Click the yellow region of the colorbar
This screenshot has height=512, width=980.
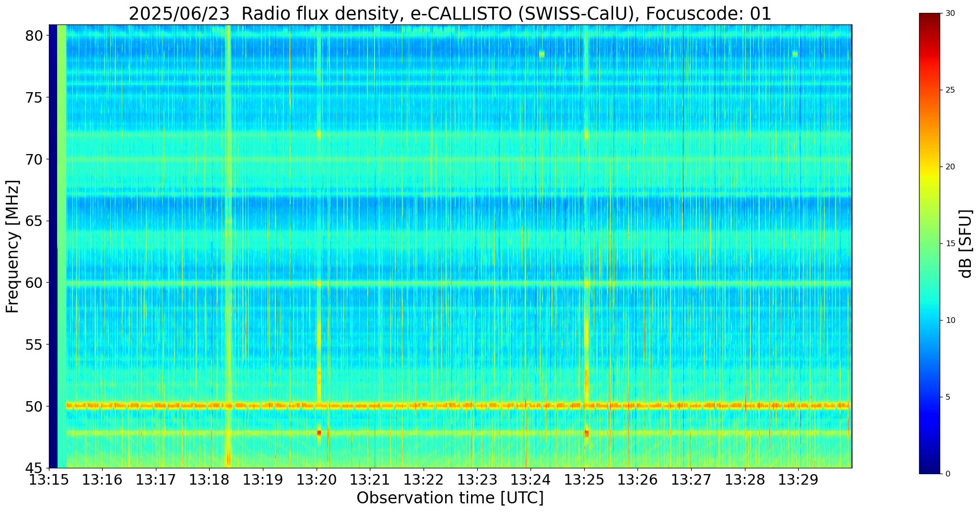pyautogui.click(x=930, y=175)
